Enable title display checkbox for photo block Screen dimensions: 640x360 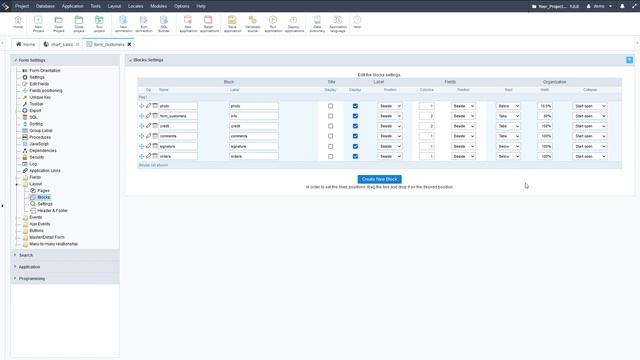(331, 106)
